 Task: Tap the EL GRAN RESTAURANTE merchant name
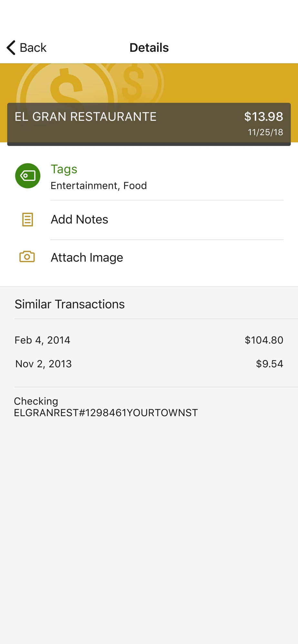(85, 117)
